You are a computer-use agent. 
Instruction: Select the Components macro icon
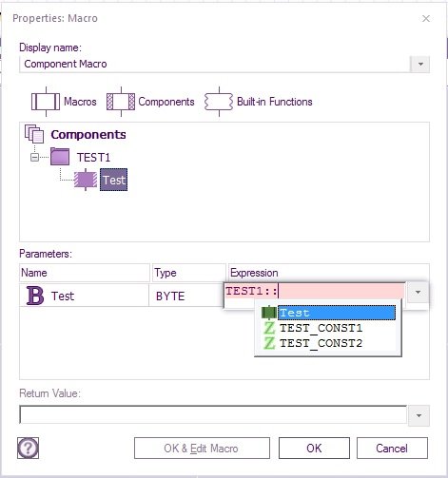click(121, 102)
